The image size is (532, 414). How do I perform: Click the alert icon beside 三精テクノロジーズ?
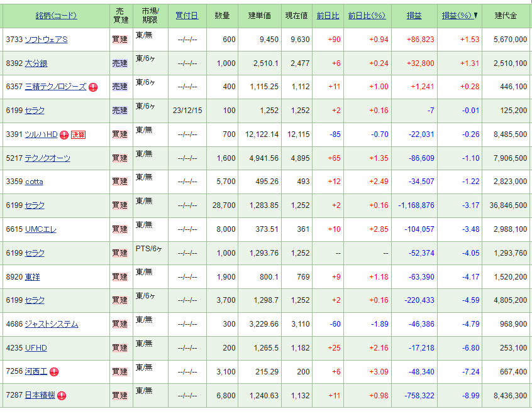(x=93, y=87)
